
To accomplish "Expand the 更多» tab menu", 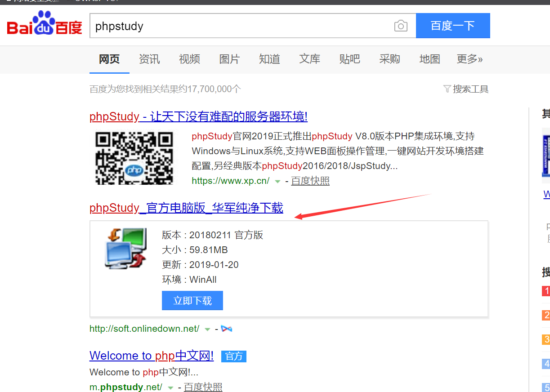I will point(470,59).
